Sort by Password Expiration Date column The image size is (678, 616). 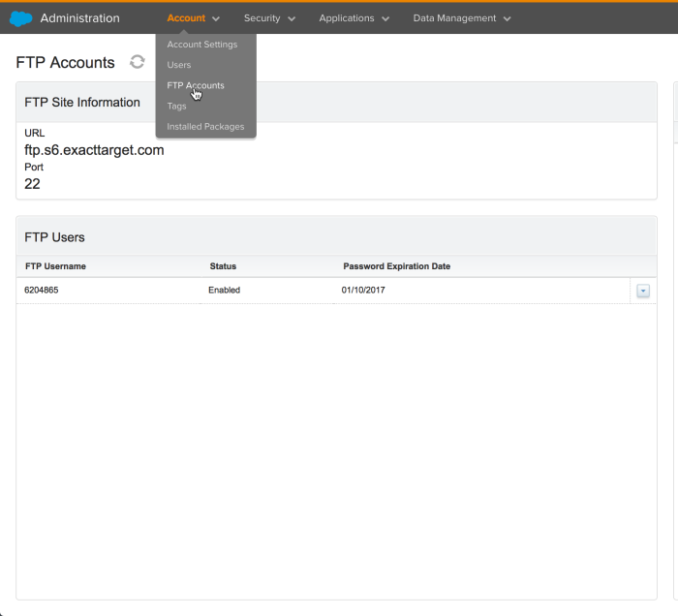[396, 266]
